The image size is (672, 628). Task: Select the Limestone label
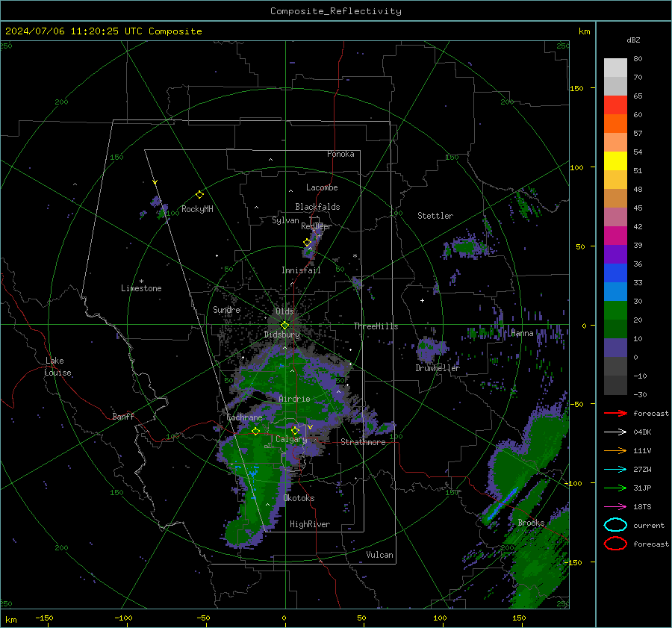pyautogui.click(x=141, y=288)
